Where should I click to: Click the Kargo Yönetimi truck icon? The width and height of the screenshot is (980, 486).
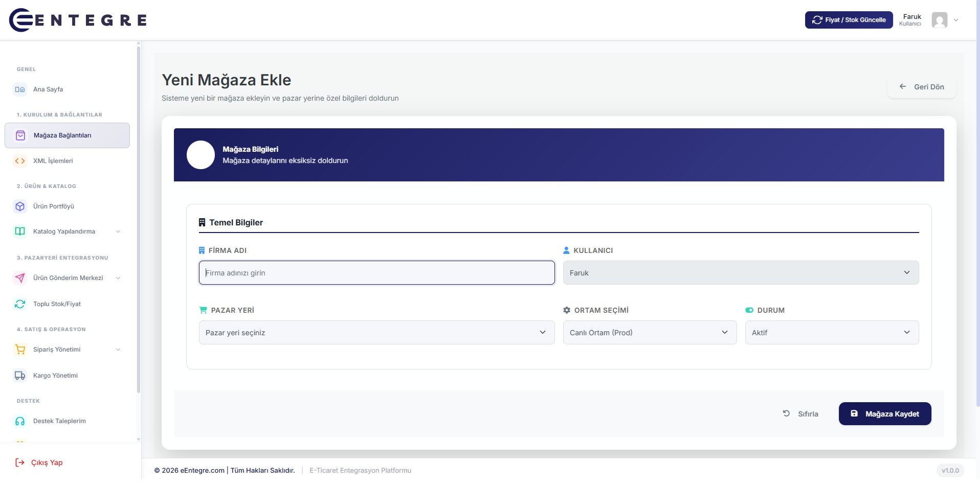tap(20, 376)
